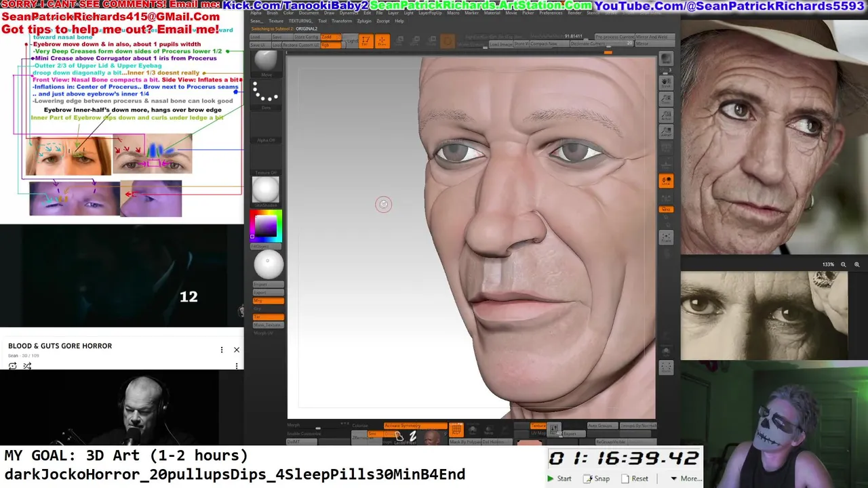Open the Brush menu

pos(273,13)
